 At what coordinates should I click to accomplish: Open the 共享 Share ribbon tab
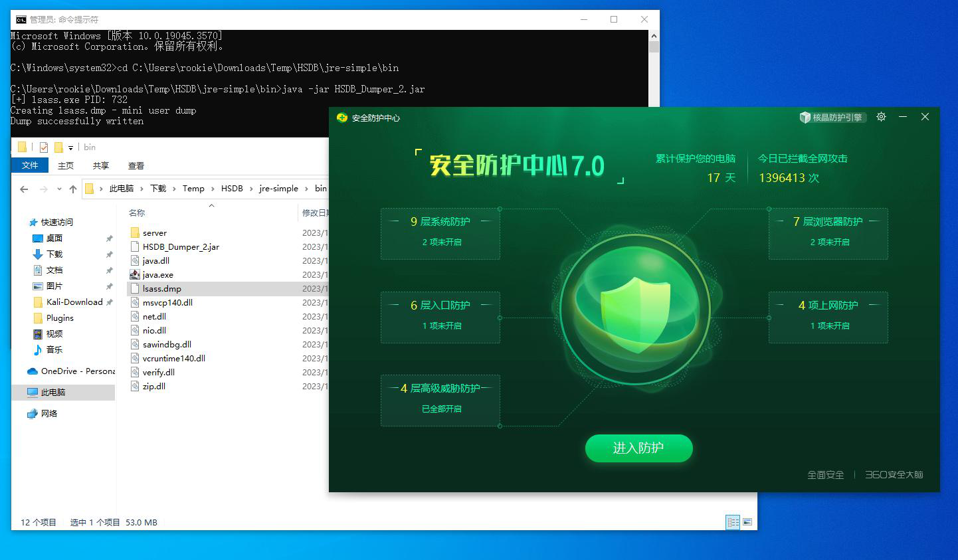101,165
